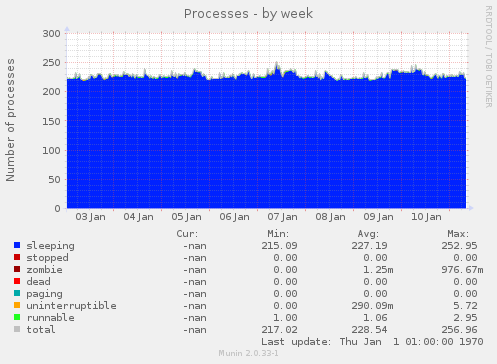
Task: Click the bright red dead legend swatch
Action: (17, 281)
